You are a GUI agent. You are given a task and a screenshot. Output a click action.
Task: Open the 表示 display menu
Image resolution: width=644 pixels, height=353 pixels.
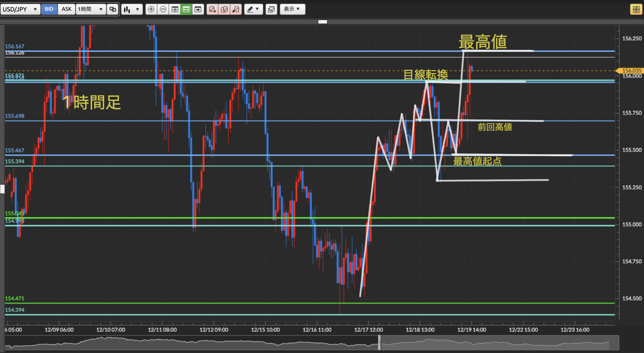pos(292,9)
